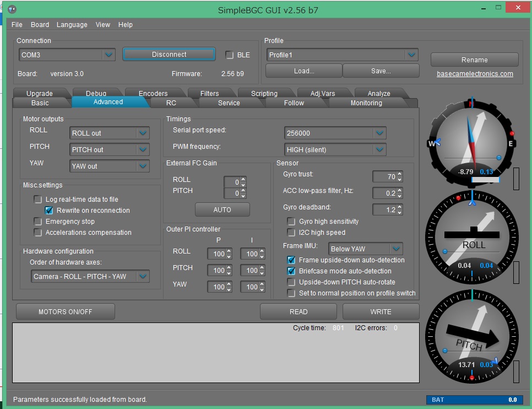Toggle Rewrite on reconnection checkbox
532x409 pixels.
49,211
